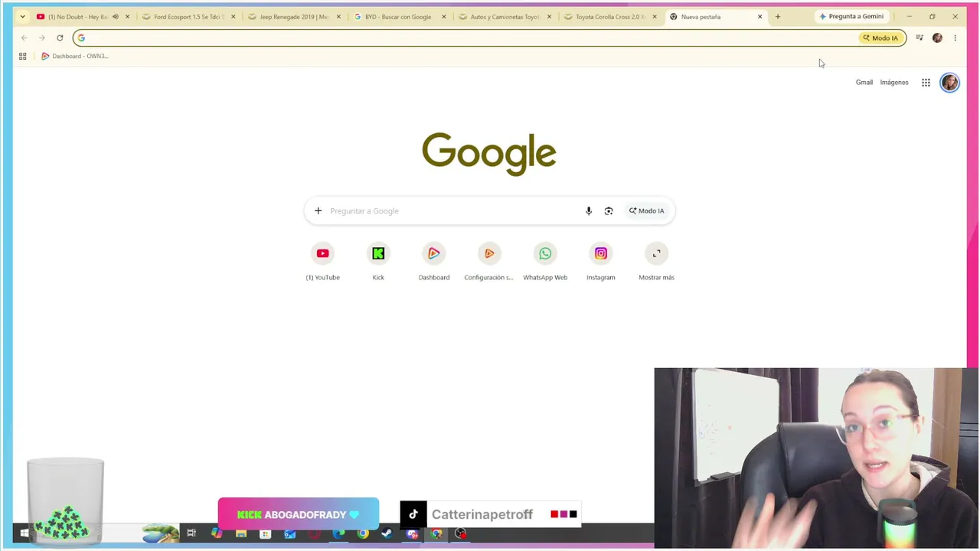Viewport: 980px width, 551px height.
Task: Open the Windows Start menu
Action: click(x=24, y=533)
